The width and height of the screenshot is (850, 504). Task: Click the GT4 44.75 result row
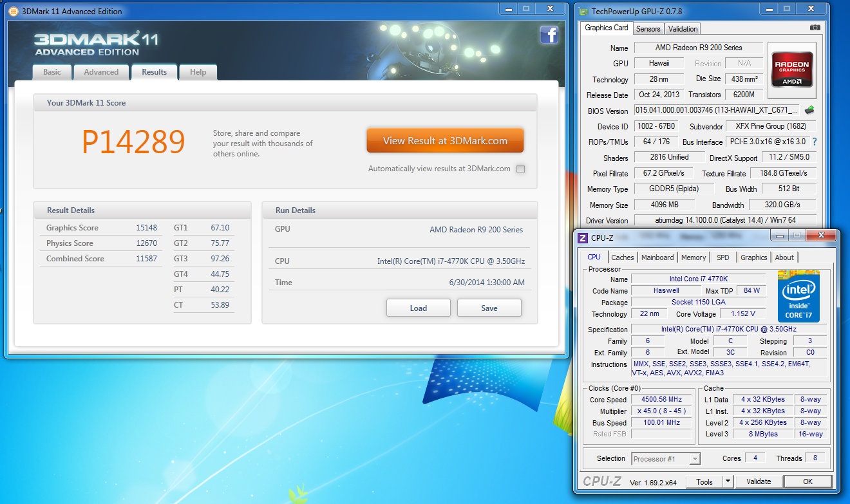tap(202, 274)
